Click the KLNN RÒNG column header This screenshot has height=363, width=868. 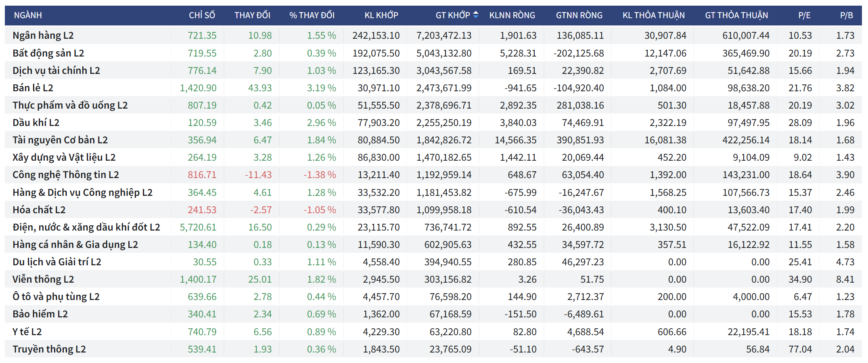coord(512,15)
